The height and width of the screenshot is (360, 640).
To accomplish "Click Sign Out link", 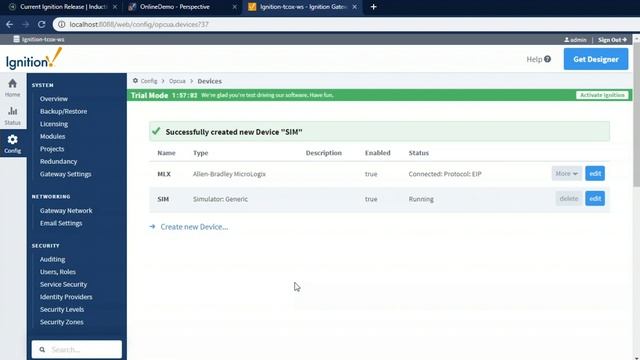I will pyautogui.click(x=612, y=40).
